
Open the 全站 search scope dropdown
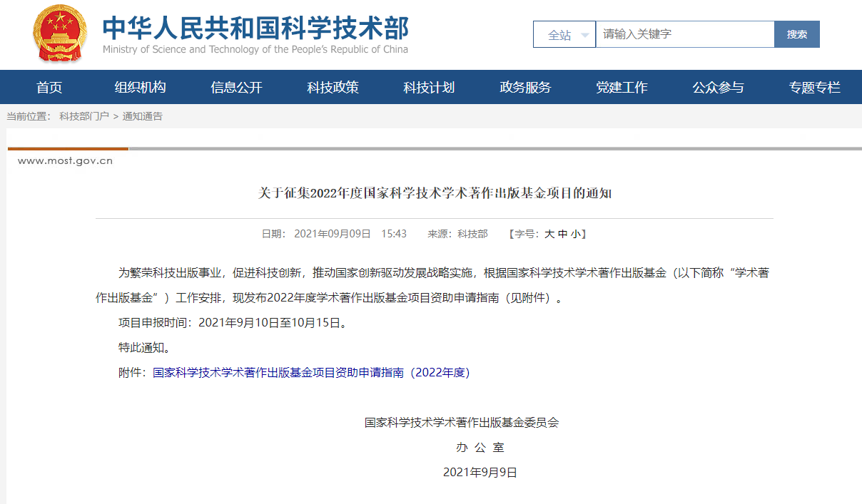(564, 34)
